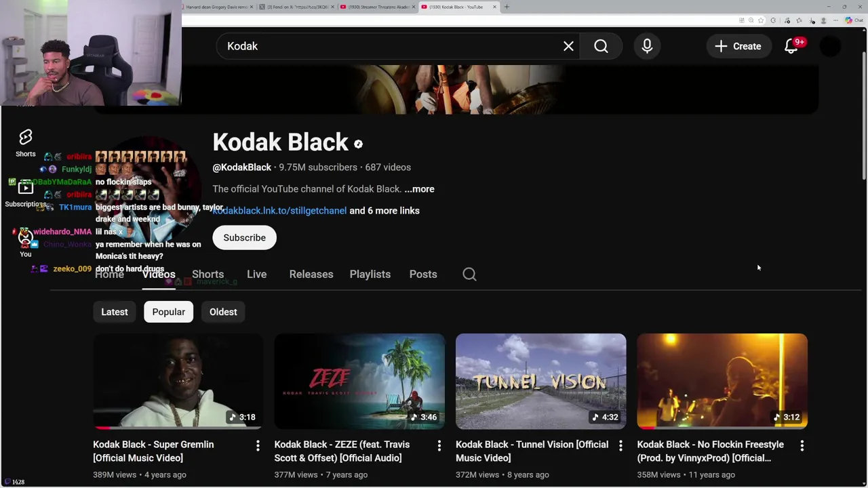Clear the Kodak search text with X
This screenshot has width=868, height=488.
(568, 46)
